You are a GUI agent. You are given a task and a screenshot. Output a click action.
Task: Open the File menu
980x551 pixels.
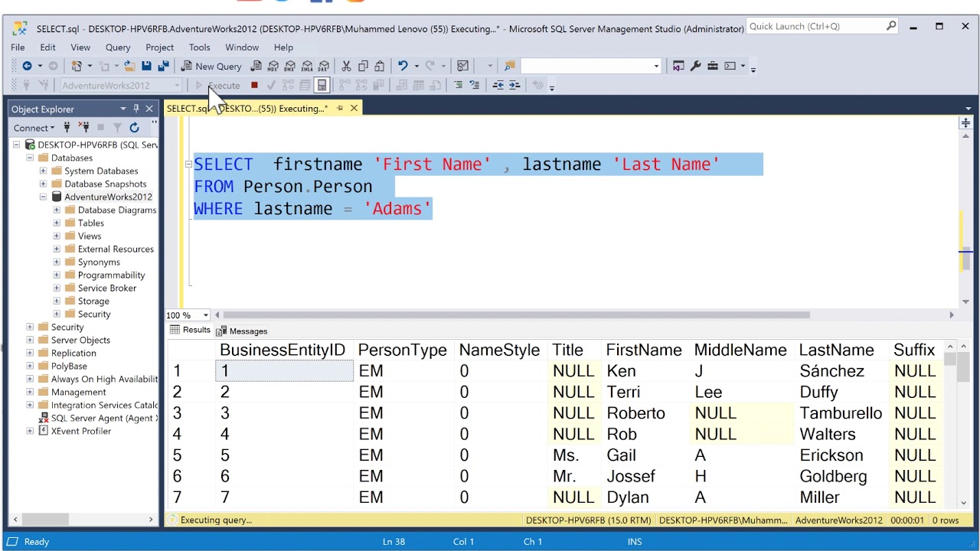coord(18,47)
